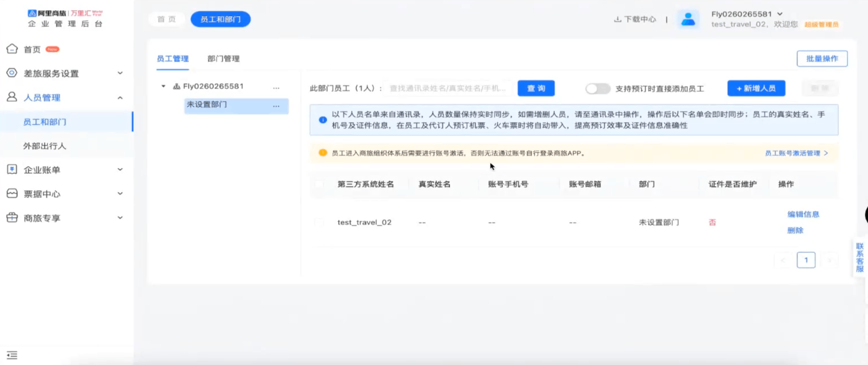Open more options for 未设置部门
The image size is (868, 365).
click(x=276, y=106)
